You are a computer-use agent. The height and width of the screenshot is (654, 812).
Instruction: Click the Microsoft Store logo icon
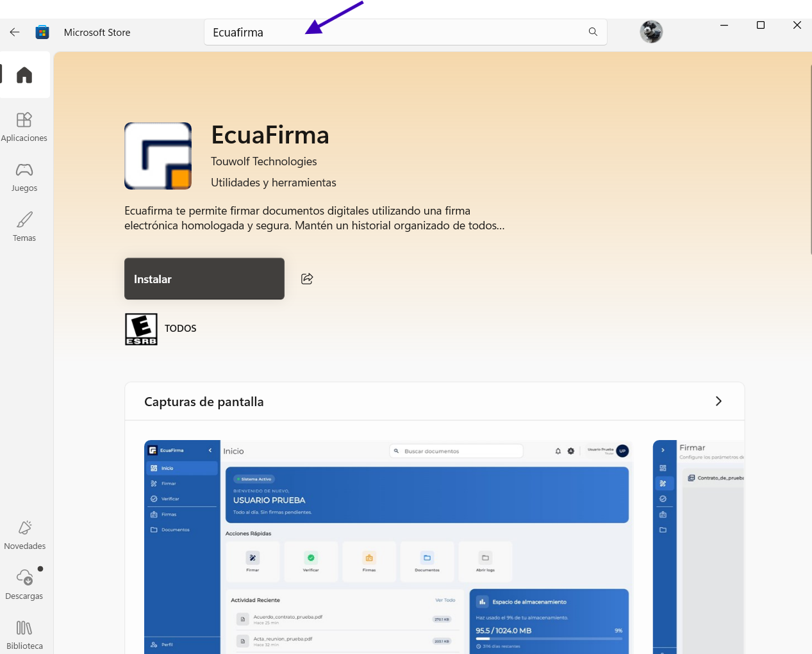(42, 32)
